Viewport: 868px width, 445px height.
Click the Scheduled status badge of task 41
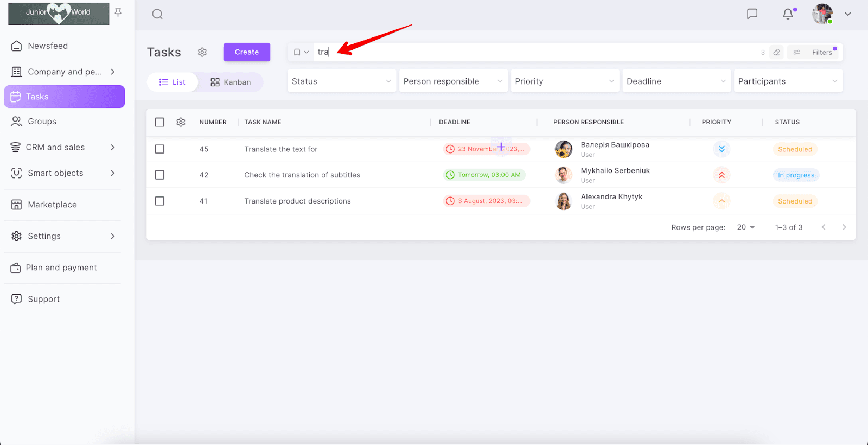(795, 201)
